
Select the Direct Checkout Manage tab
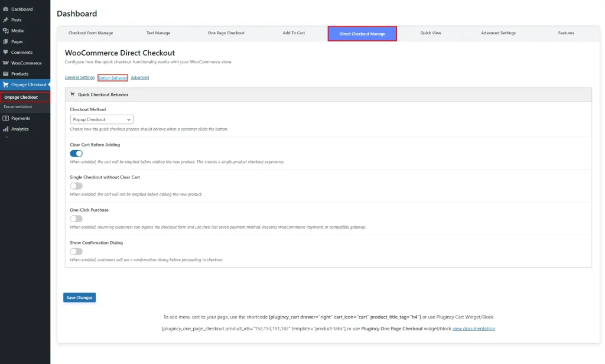[362, 34]
